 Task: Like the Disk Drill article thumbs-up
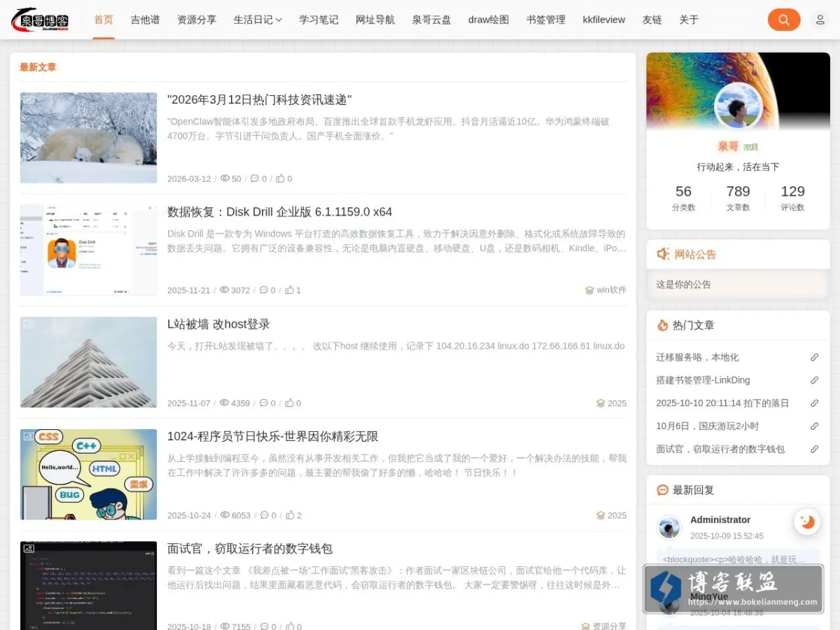pos(290,290)
